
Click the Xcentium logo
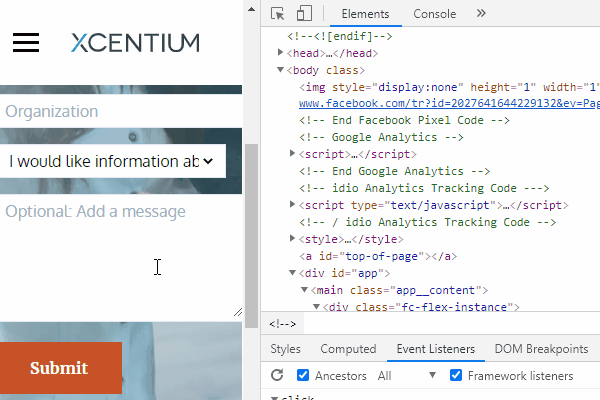click(x=135, y=42)
